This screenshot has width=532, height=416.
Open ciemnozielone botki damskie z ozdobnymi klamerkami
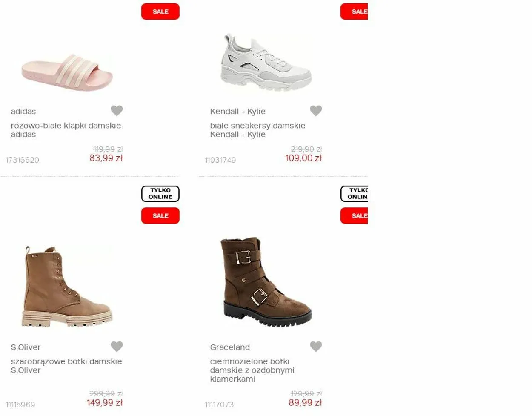[252, 370]
